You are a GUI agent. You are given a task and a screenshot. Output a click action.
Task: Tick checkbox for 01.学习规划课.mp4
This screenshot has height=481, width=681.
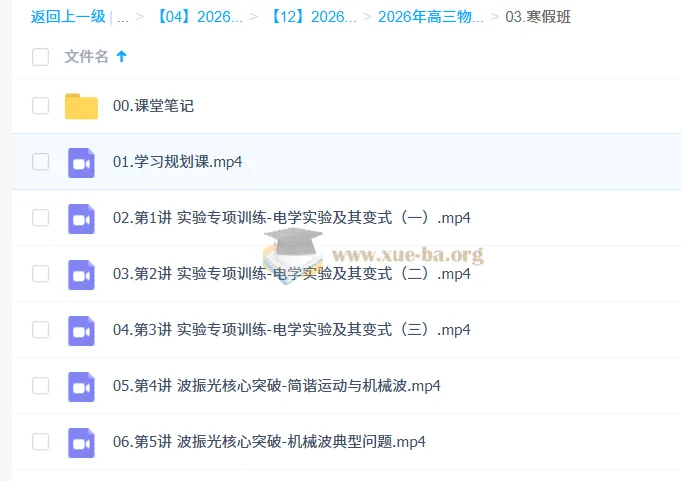point(40,162)
